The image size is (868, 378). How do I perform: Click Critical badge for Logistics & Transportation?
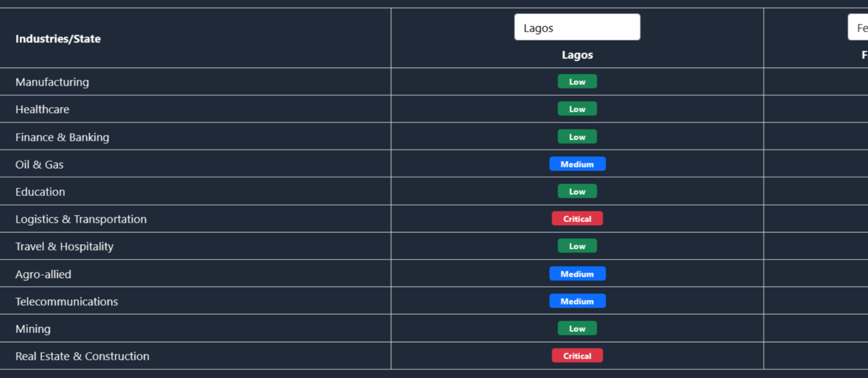pos(577,219)
